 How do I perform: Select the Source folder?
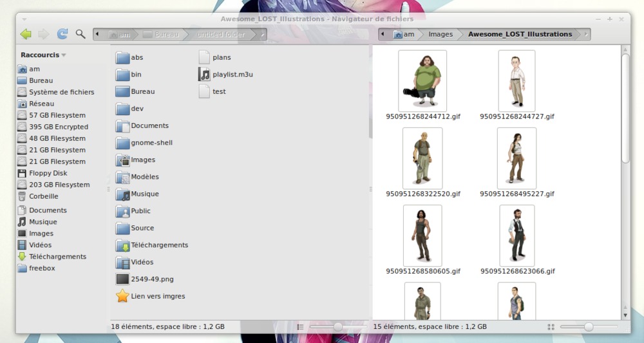(135, 228)
